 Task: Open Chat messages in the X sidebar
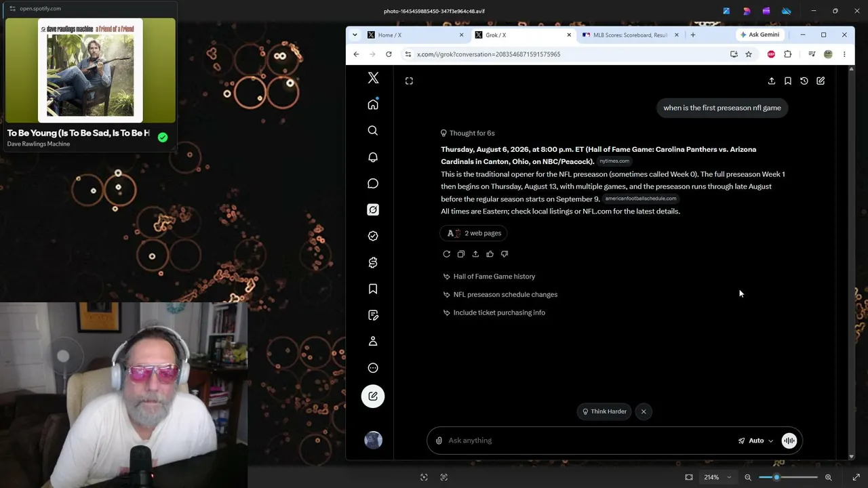tap(373, 184)
